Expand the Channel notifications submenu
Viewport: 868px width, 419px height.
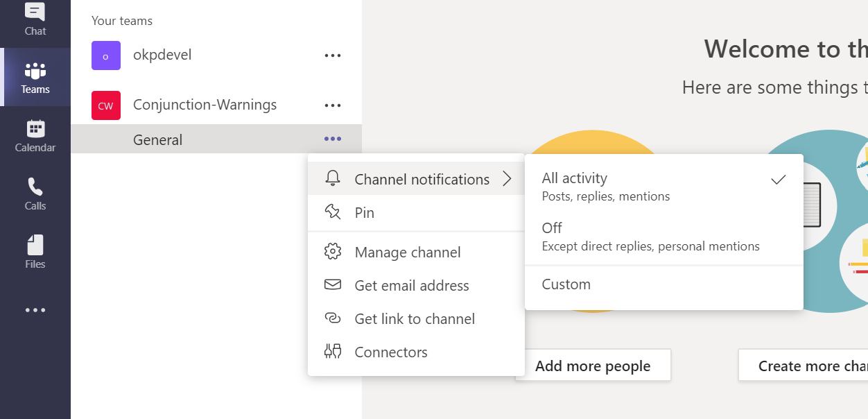[416, 179]
